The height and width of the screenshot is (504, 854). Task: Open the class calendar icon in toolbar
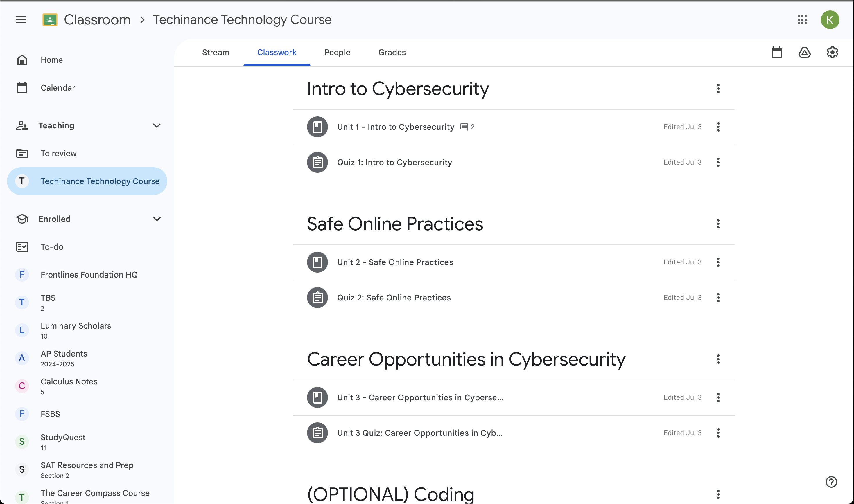776,52
